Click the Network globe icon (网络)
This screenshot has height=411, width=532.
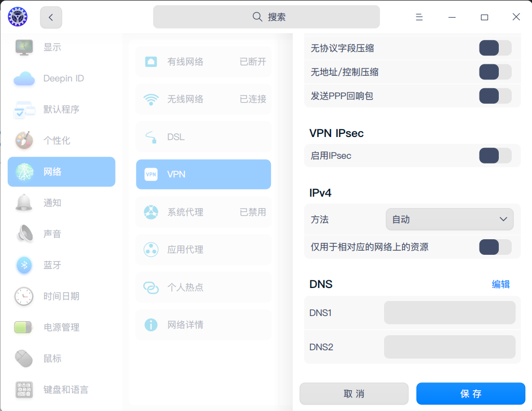pyautogui.click(x=24, y=172)
